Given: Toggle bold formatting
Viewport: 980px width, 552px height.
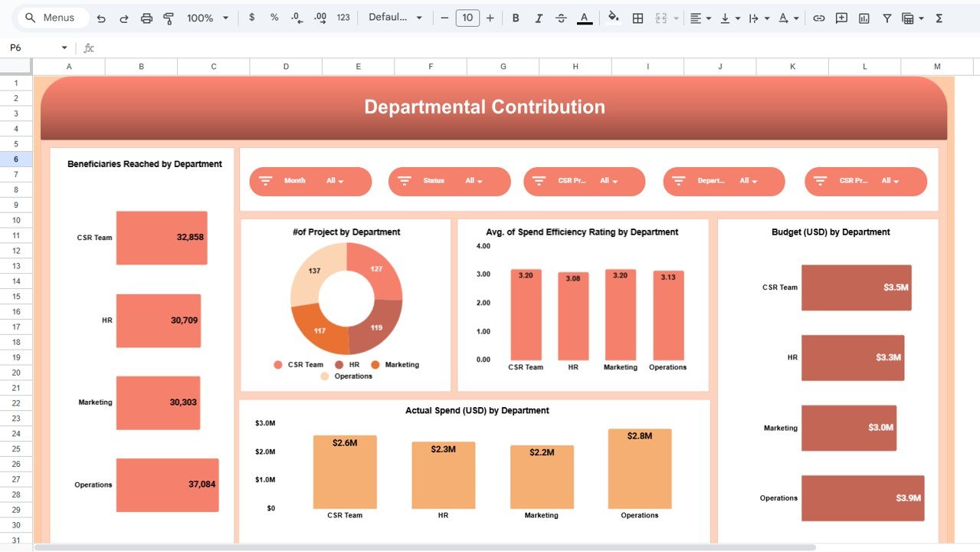Looking at the screenshot, I should 516,18.
